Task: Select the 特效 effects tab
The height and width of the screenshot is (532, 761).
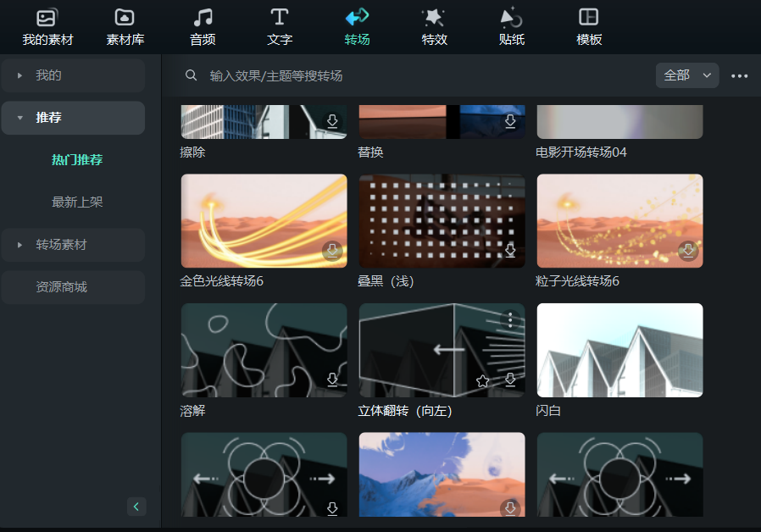Action: [434, 27]
